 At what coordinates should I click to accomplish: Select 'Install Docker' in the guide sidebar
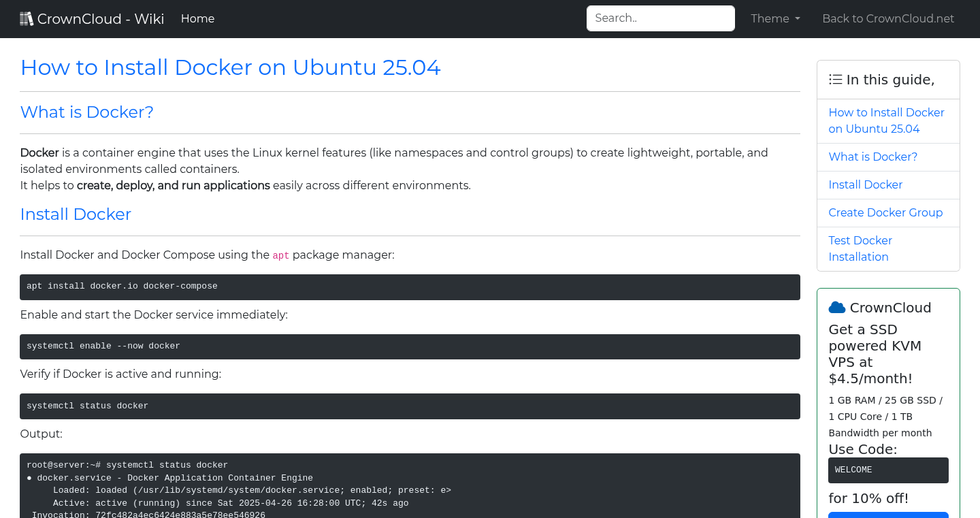865,185
